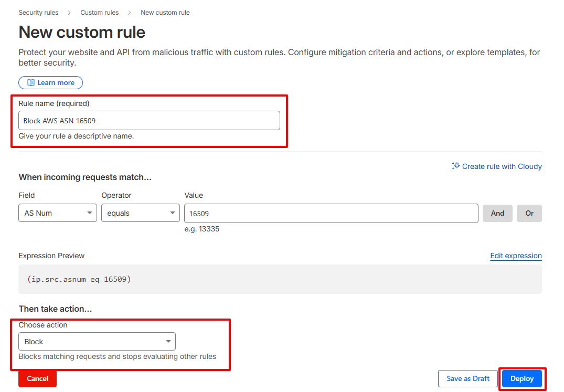Open the Edit expression link

pos(516,256)
